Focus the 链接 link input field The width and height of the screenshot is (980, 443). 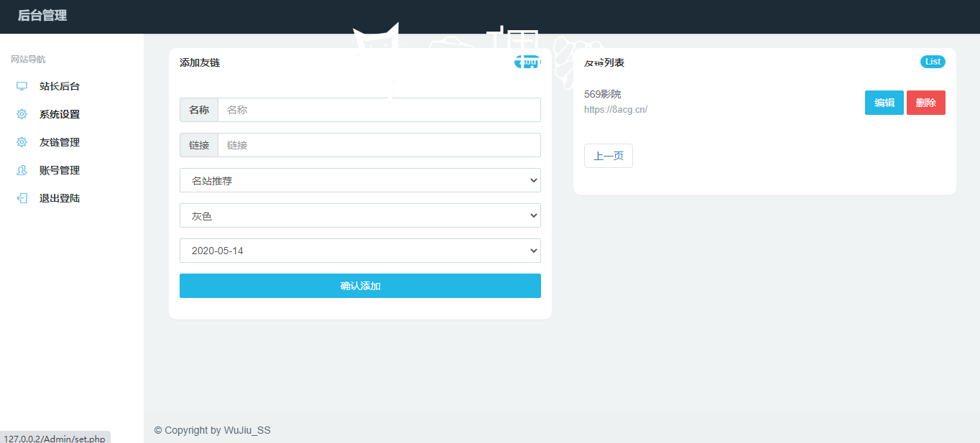379,145
